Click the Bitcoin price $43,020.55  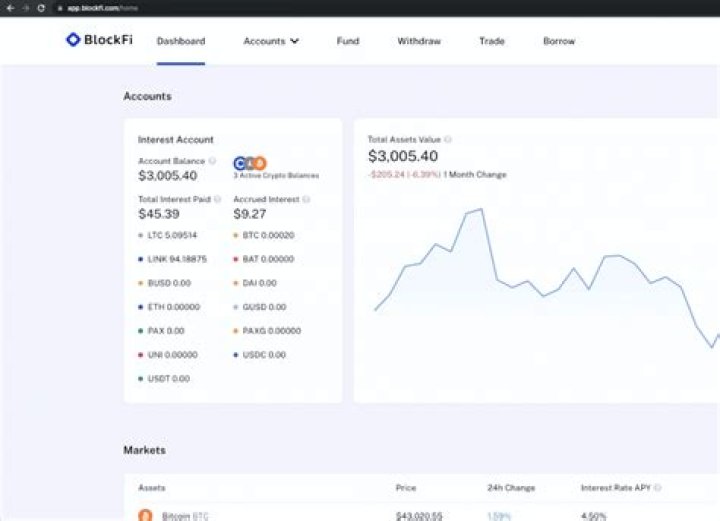[x=419, y=516]
